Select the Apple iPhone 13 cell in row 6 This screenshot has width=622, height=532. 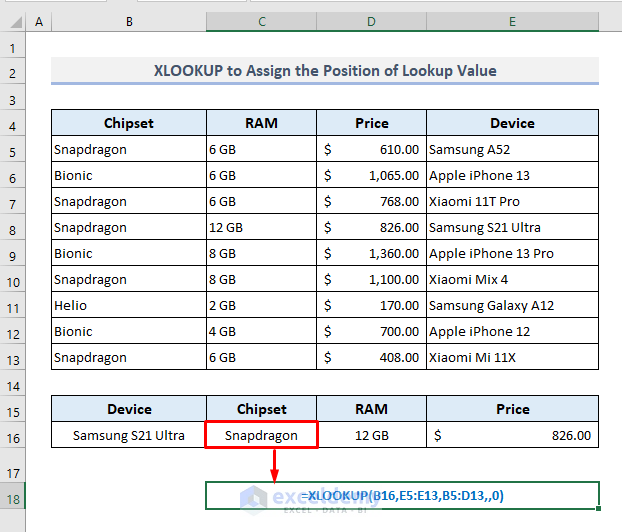(513, 175)
